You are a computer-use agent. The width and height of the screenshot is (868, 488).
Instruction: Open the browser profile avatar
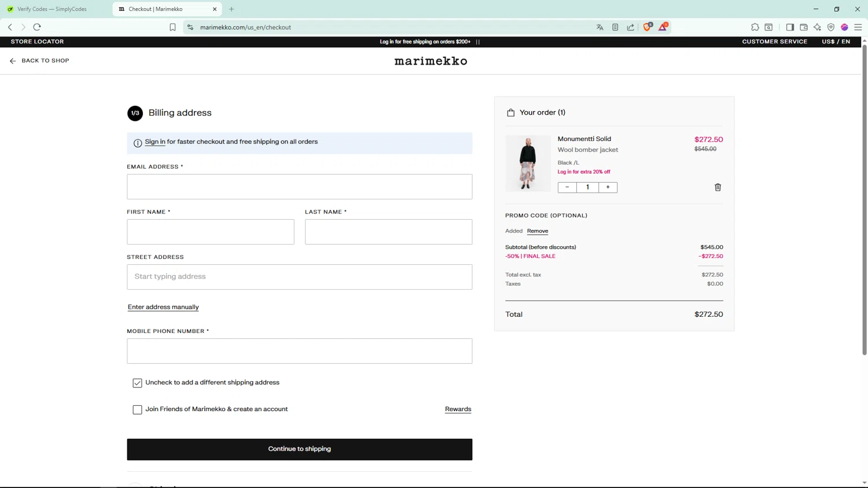[844, 27]
